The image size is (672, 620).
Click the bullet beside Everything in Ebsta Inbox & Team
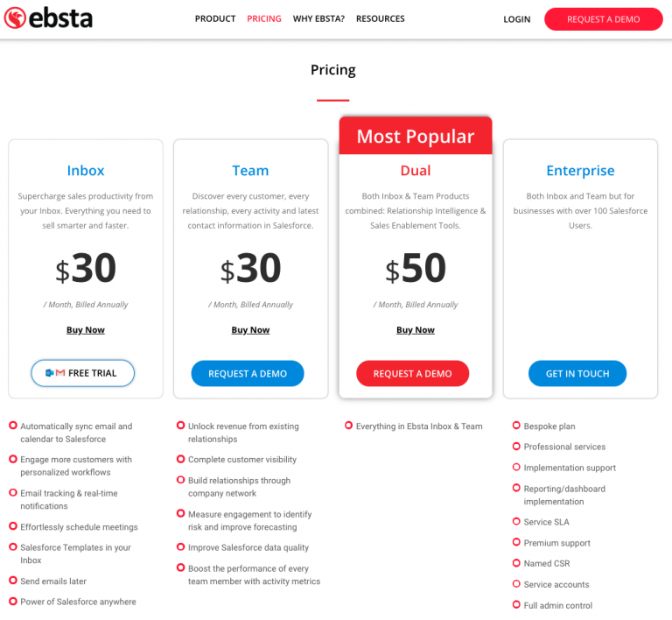(x=348, y=426)
